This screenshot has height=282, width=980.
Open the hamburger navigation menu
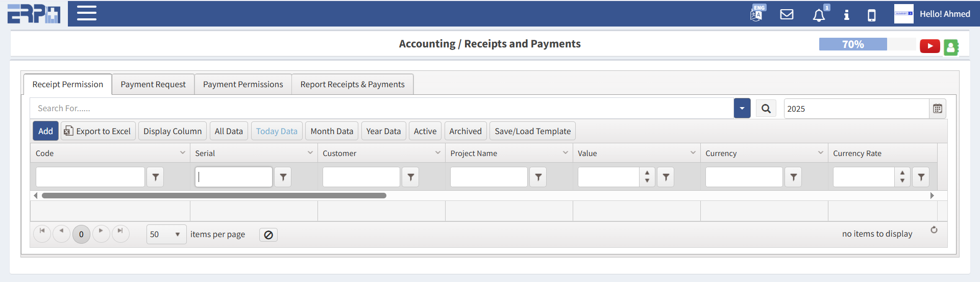(87, 13)
